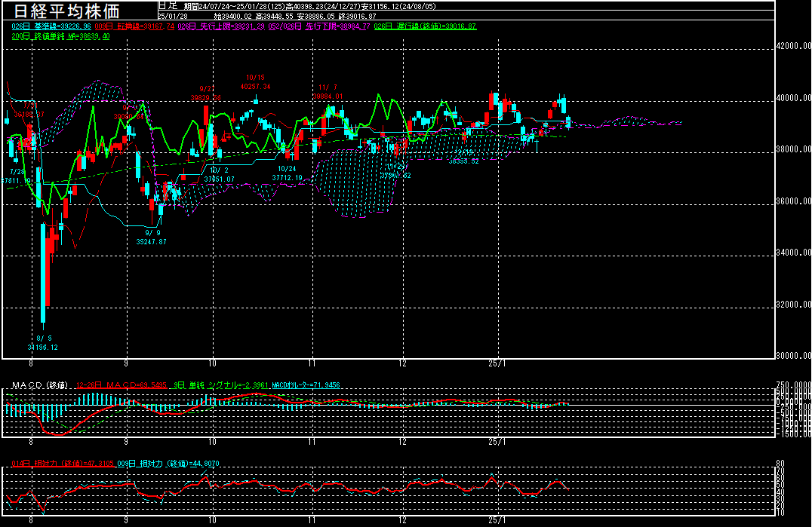
Task: Click the 38000.00 price axis label
Action: coord(794,149)
